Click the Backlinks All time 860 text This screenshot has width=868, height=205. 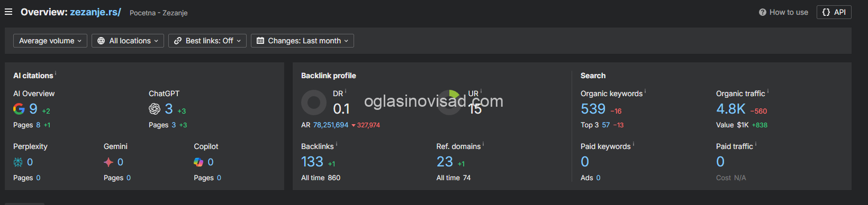click(321, 178)
